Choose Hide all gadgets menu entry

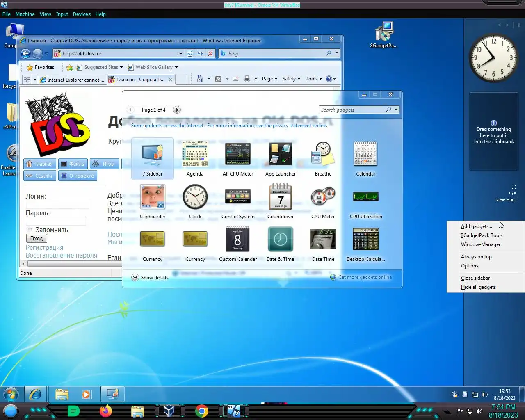click(478, 287)
